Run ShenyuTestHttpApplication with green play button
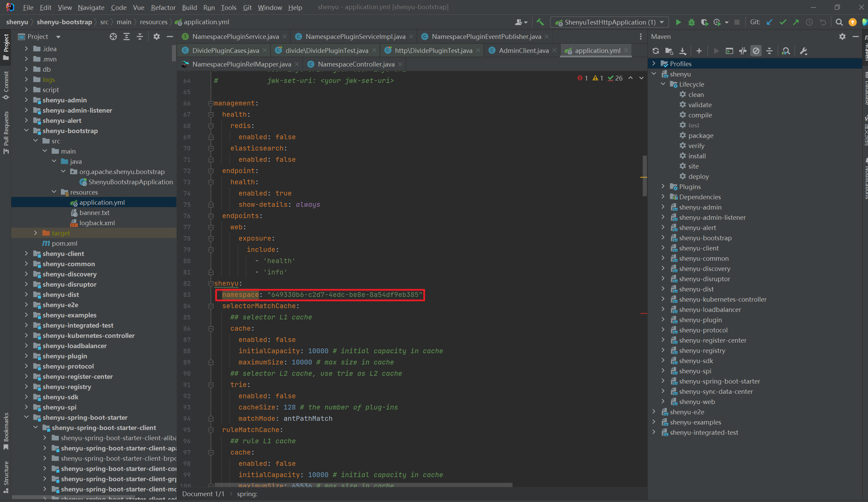868x502 pixels. point(678,23)
